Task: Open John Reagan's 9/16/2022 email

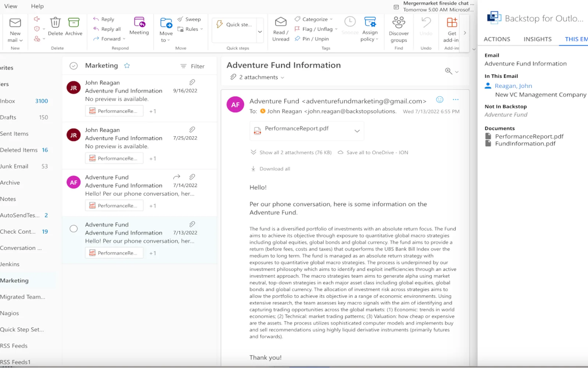Action: pos(140,98)
